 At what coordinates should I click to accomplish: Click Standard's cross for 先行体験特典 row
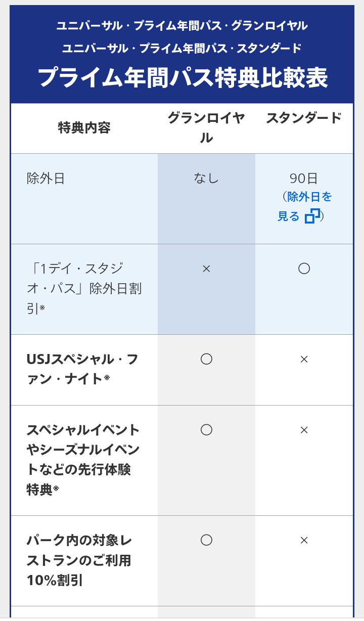(x=304, y=430)
